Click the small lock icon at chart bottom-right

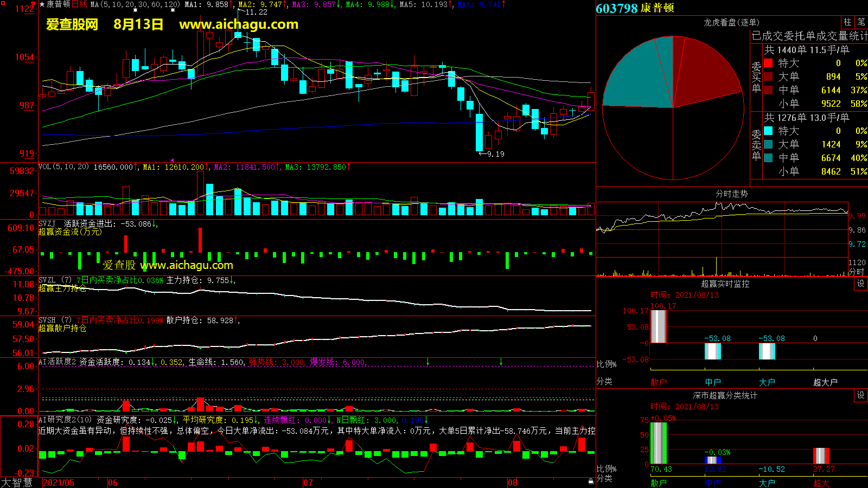click(x=591, y=481)
